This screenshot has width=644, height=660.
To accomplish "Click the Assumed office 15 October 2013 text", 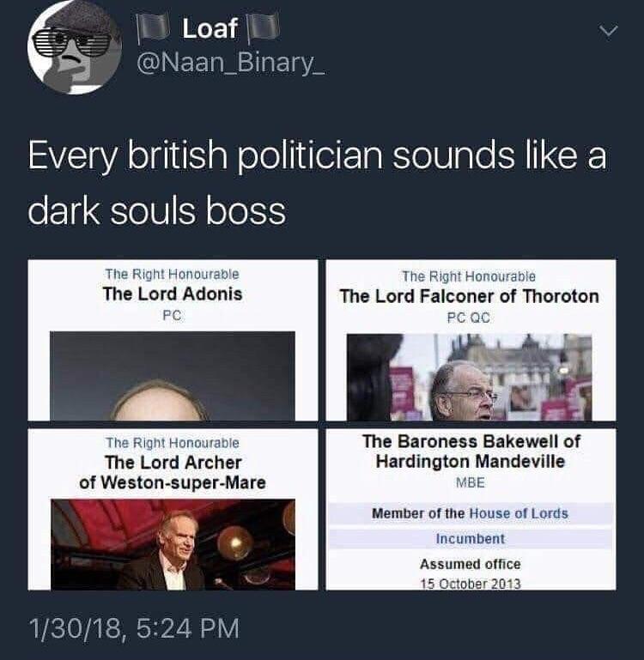I will coord(470,573).
